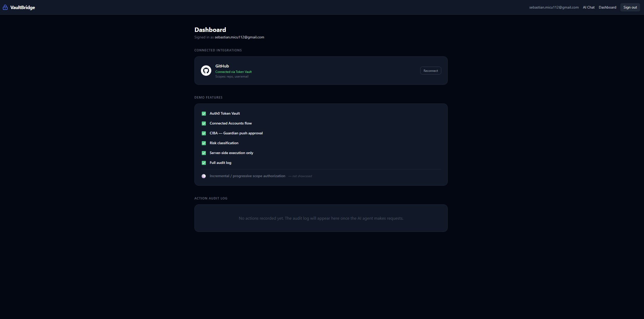Click the VaultBridge lock logo icon
Viewport: 644px width, 319px height.
pos(5,7)
